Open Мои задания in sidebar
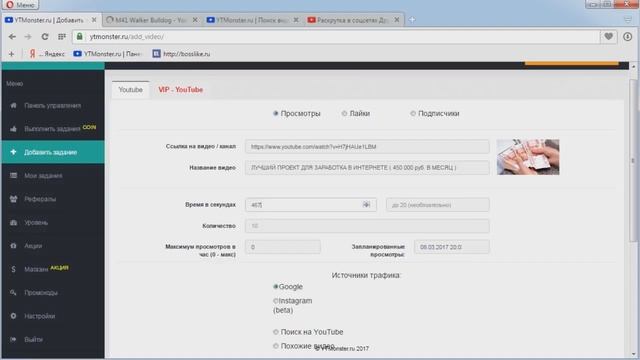 pyautogui.click(x=43, y=176)
